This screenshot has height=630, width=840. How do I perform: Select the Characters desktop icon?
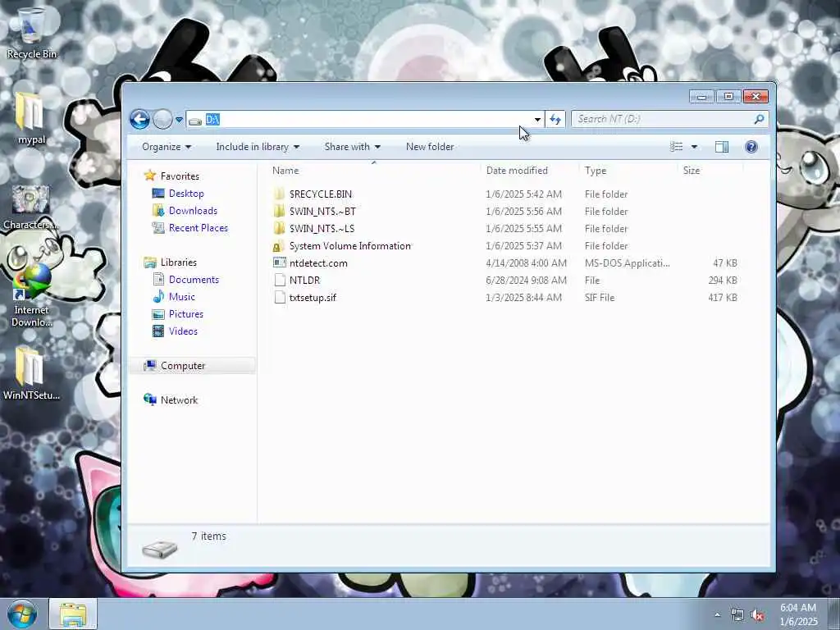coord(30,208)
